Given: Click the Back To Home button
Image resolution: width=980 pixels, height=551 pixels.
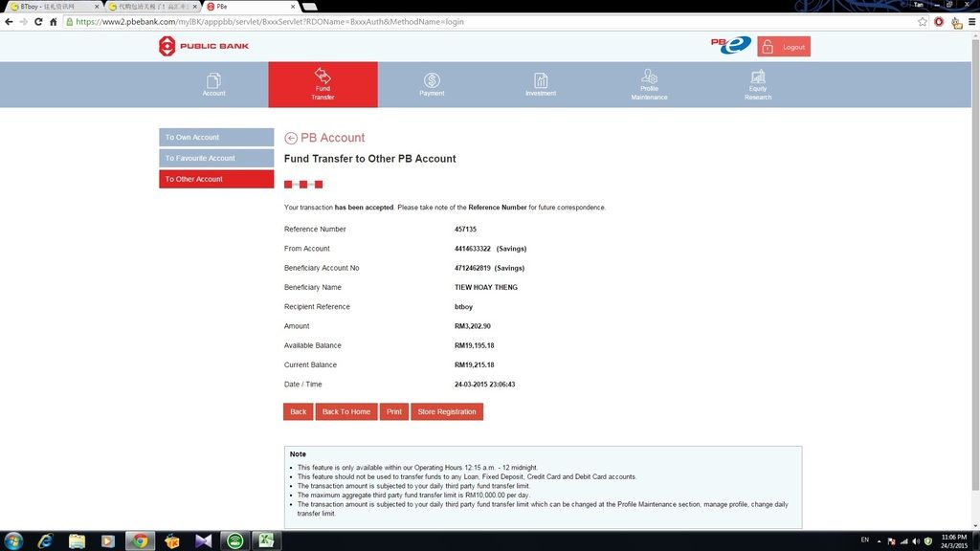Looking at the screenshot, I should point(345,411).
